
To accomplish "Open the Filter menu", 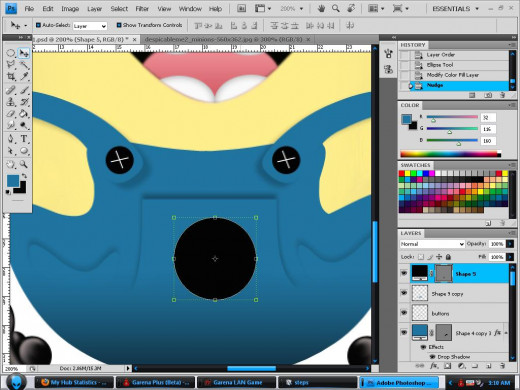I will pos(142,9).
